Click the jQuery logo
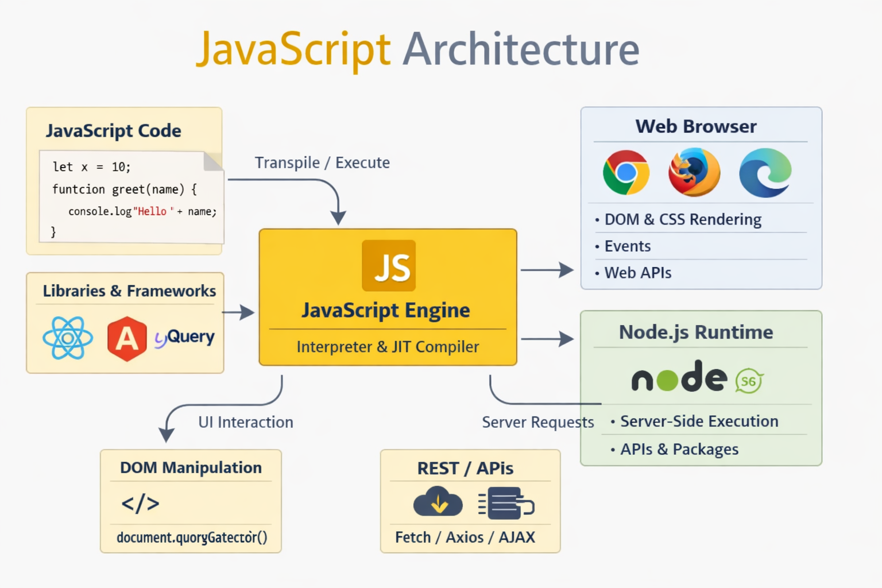Image resolution: width=882 pixels, height=588 pixels. click(184, 337)
